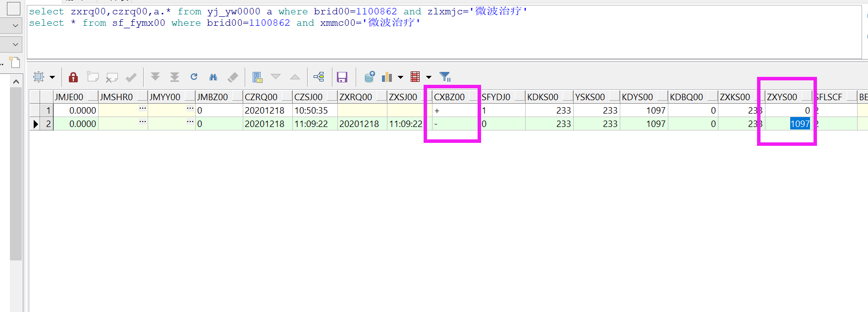The height and width of the screenshot is (312, 868).
Task: Expand the red grid icon dropdown arrow
Action: point(429,77)
